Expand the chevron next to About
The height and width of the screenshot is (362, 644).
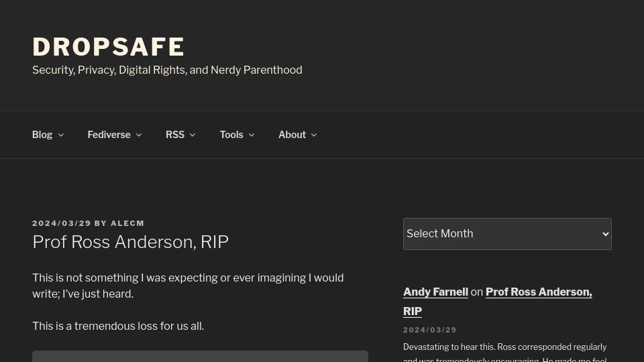coord(314,135)
